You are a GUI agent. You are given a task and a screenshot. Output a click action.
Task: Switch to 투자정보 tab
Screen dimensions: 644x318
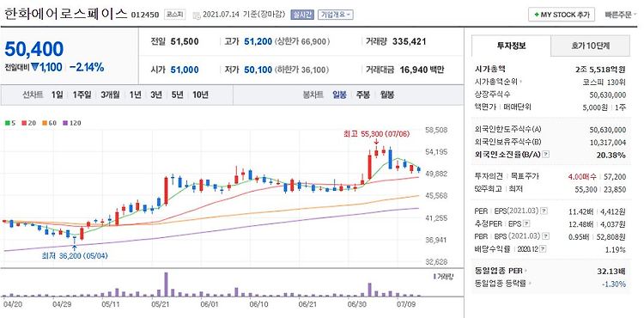pyautogui.click(x=511, y=46)
